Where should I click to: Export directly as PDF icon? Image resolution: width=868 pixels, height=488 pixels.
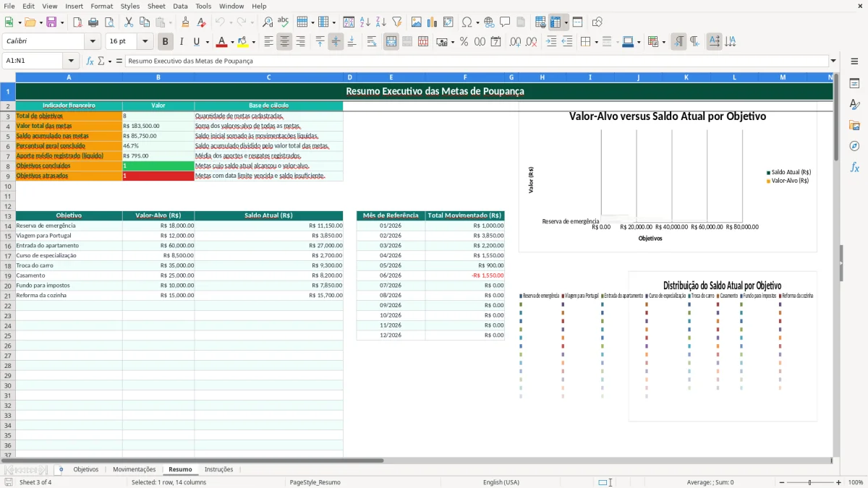point(77,22)
